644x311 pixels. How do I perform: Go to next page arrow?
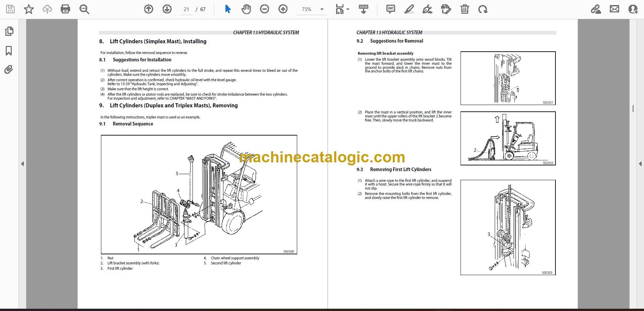click(x=167, y=9)
